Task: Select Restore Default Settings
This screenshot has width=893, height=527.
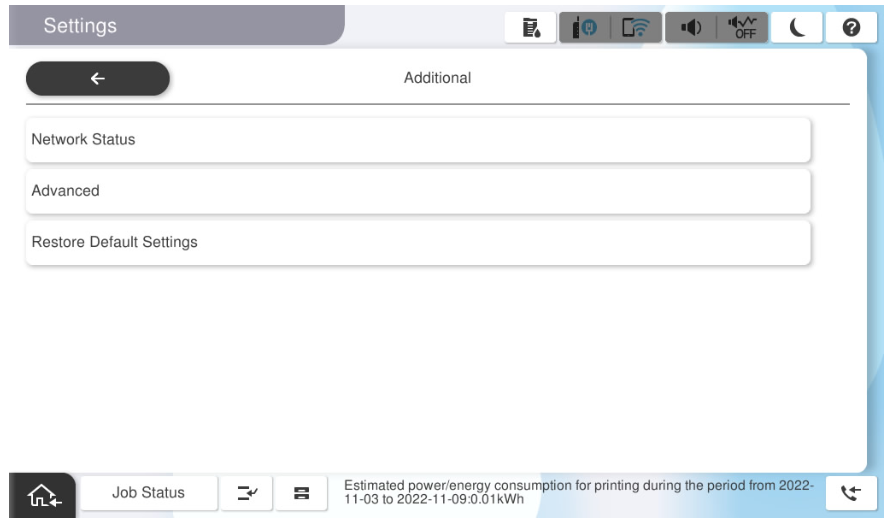Action: [x=417, y=242]
